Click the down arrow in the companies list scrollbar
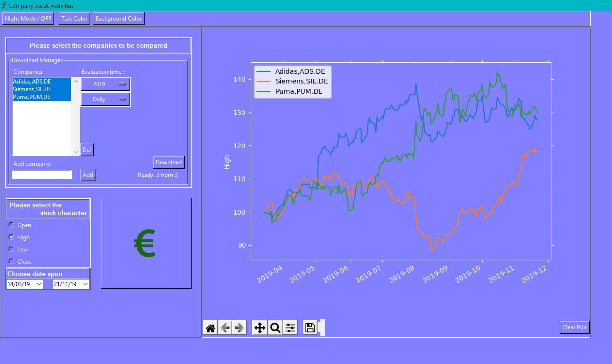This screenshot has width=612, height=364. coord(76,152)
